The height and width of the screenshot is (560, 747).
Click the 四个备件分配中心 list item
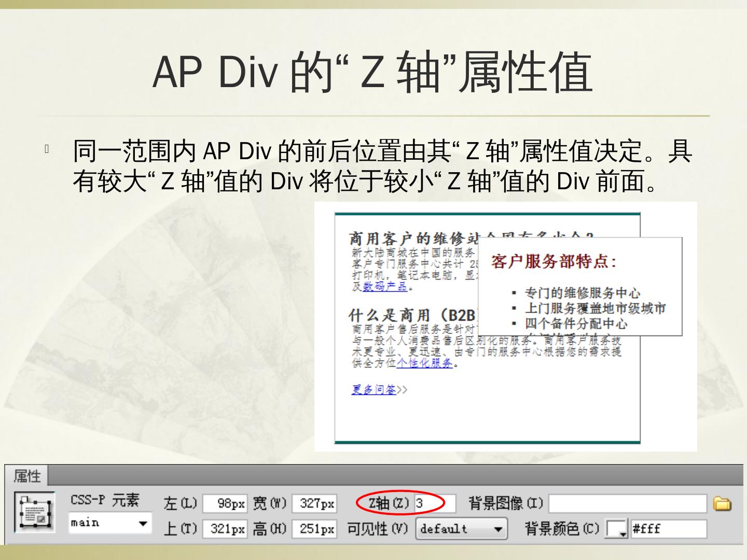(x=576, y=324)
